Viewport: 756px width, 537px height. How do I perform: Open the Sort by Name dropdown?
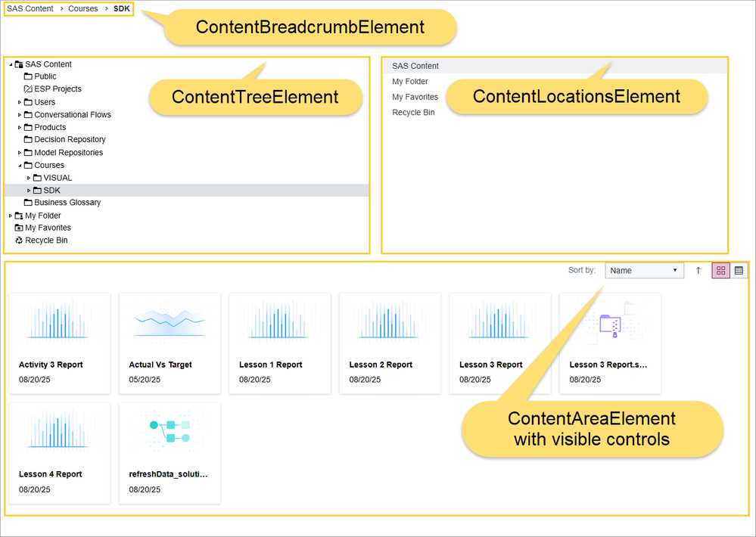pyautogui.click(x=644, y=271)
